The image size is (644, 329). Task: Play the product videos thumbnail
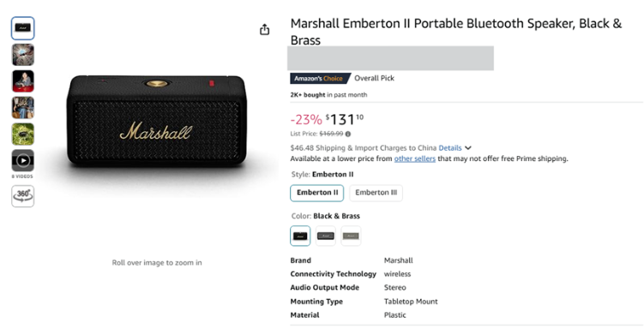tap(22, 160)
